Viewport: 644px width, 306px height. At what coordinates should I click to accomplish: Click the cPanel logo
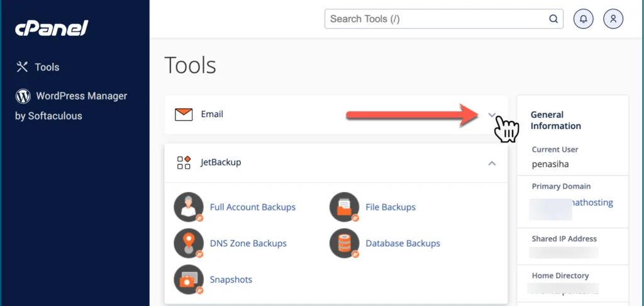click(52, 28)
